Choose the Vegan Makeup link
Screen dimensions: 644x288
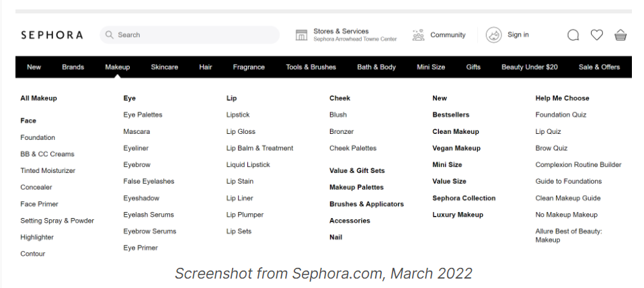click(456, 148)
